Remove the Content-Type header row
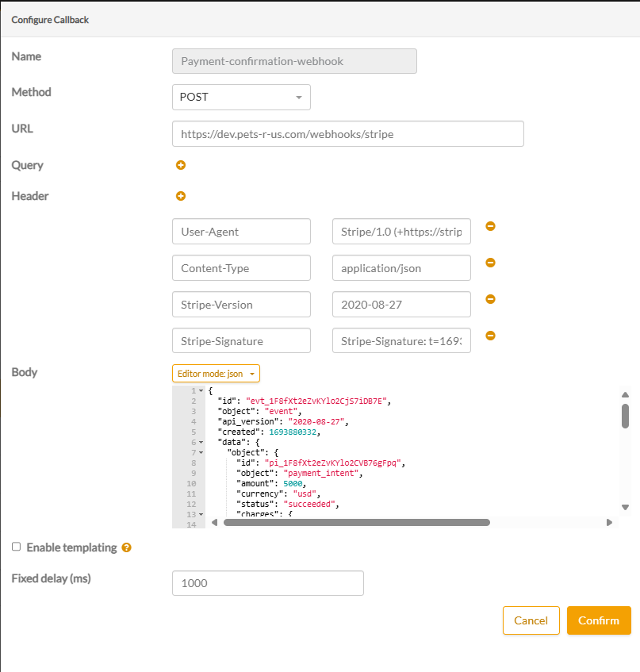 (490, 263)
